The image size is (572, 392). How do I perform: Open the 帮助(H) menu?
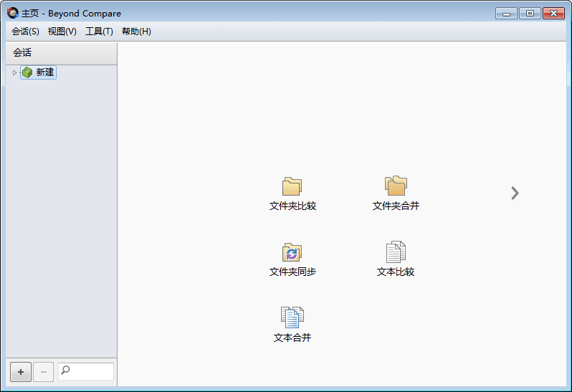[x=136, y=32]
